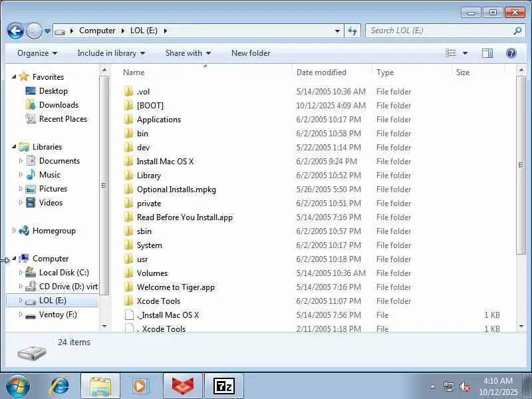
Task: Select the Install Mac OS X folder icon
Action: pos(128,161)
